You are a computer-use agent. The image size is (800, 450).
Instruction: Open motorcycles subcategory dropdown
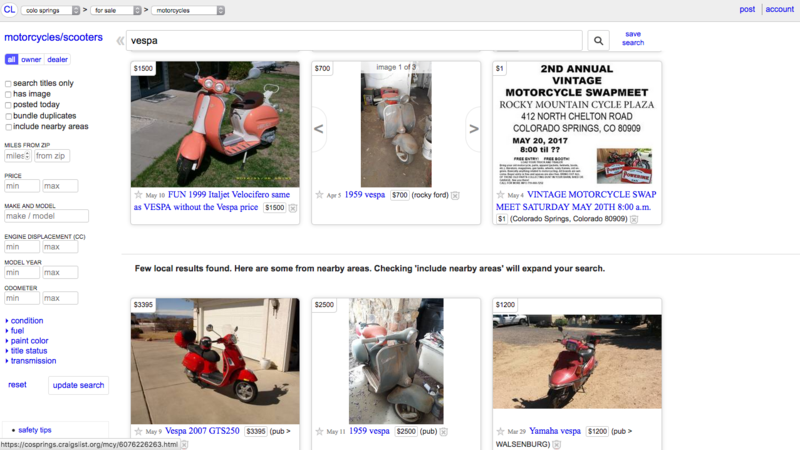point(188,10)
